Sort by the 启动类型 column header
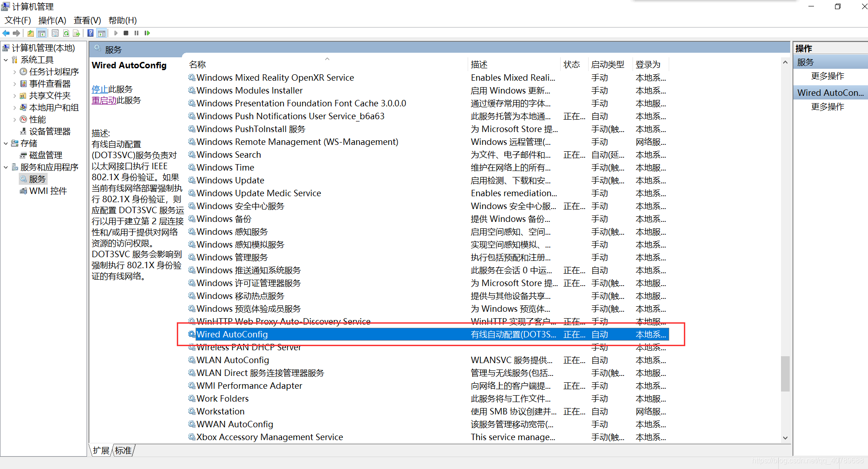The width and height of the screenshot is (868, 469). (611, 65)
